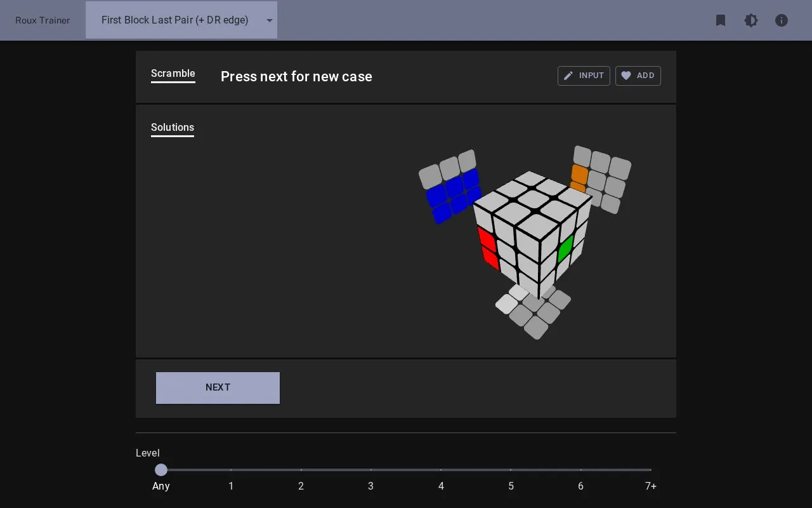Open the bookmark icon in the top bar
This screenshot has height=508, width=812.
click(721, 20)
